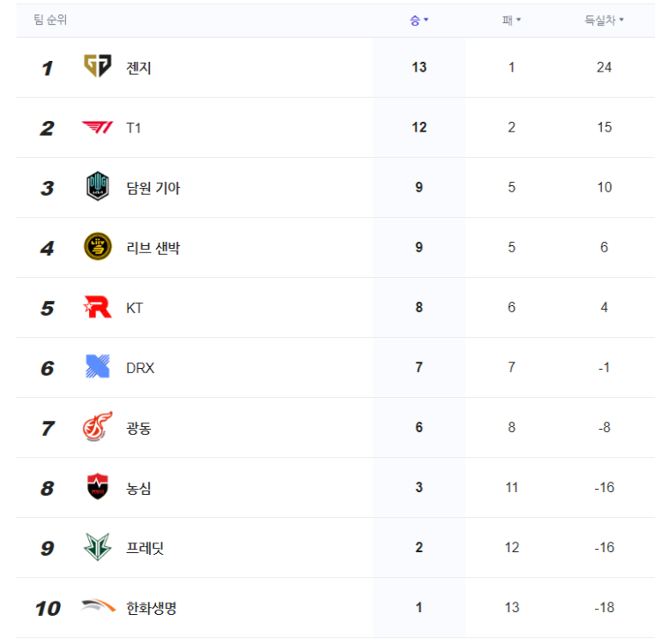This screenshot has width=655, height=644.
Task: Open the 리브 샌박 team link
Action: 153,248
